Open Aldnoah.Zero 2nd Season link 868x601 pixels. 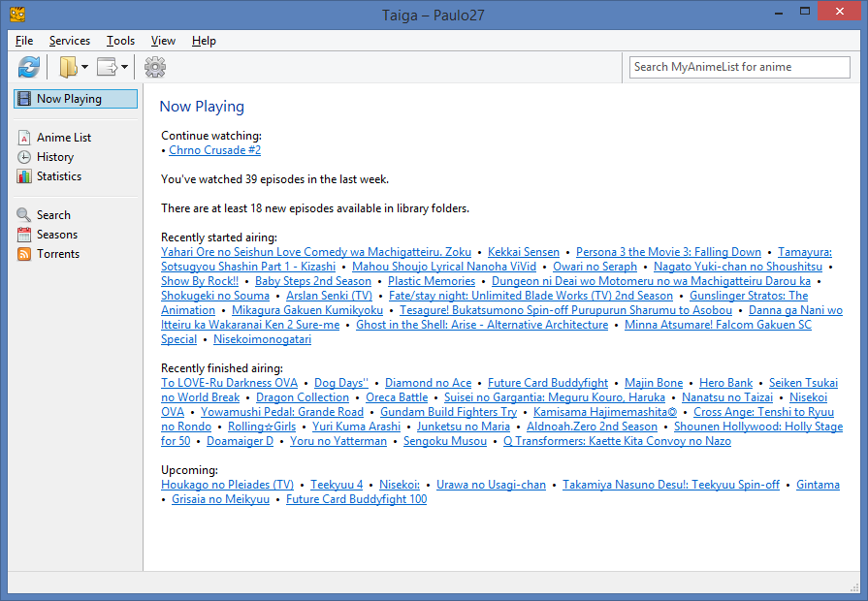pos(593,427)
